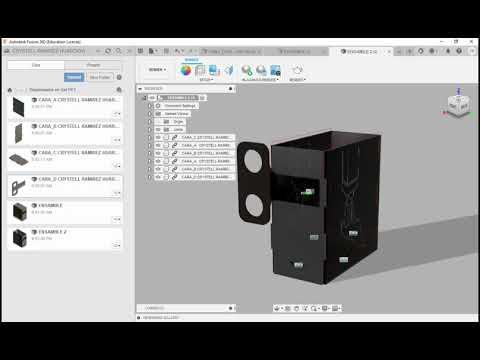Open version dropdown on ENSAMBLE 2 card
480x360 pixels.
pos(116,245)
